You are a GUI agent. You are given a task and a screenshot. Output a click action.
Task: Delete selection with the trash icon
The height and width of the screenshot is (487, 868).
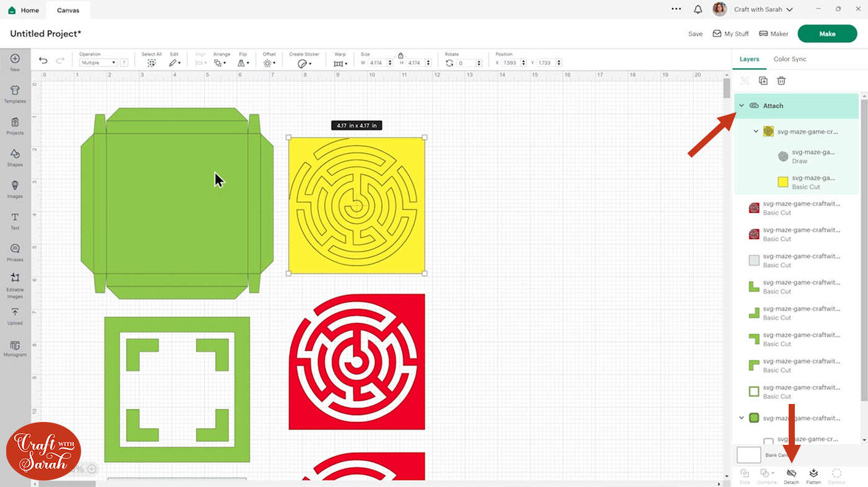tap(781, 80)
